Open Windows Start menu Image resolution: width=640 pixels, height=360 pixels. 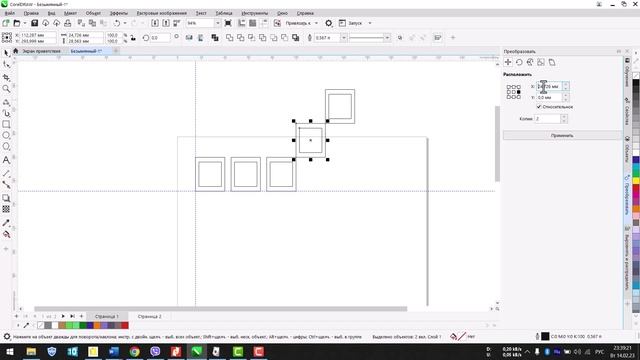(9, 351)
